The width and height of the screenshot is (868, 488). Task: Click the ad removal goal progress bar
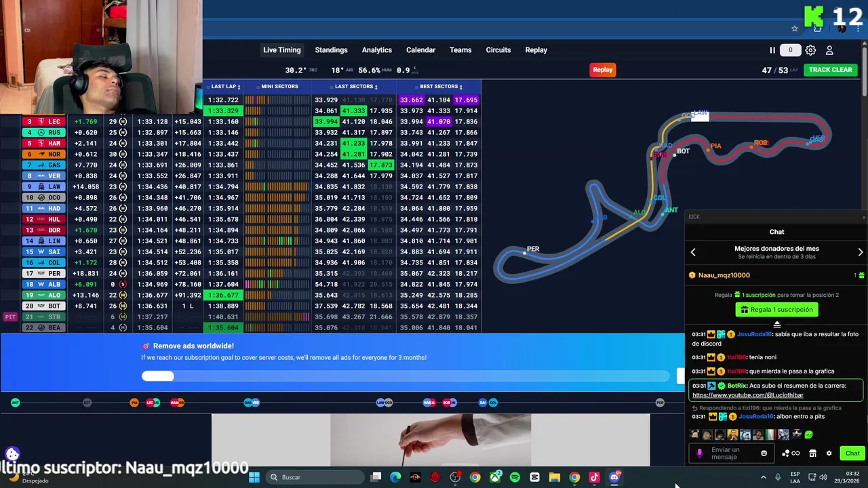405,376
